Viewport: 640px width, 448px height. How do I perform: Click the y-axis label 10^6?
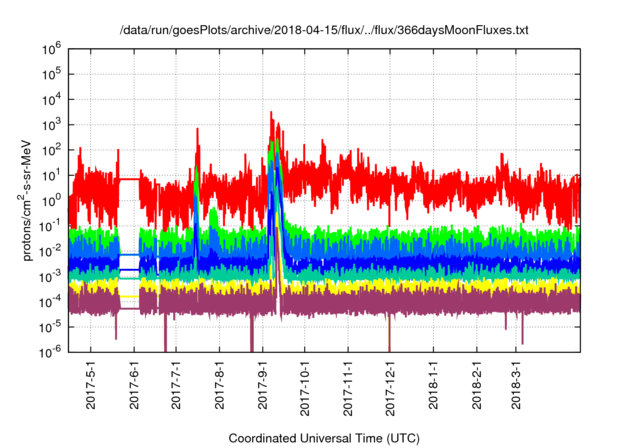51,50
